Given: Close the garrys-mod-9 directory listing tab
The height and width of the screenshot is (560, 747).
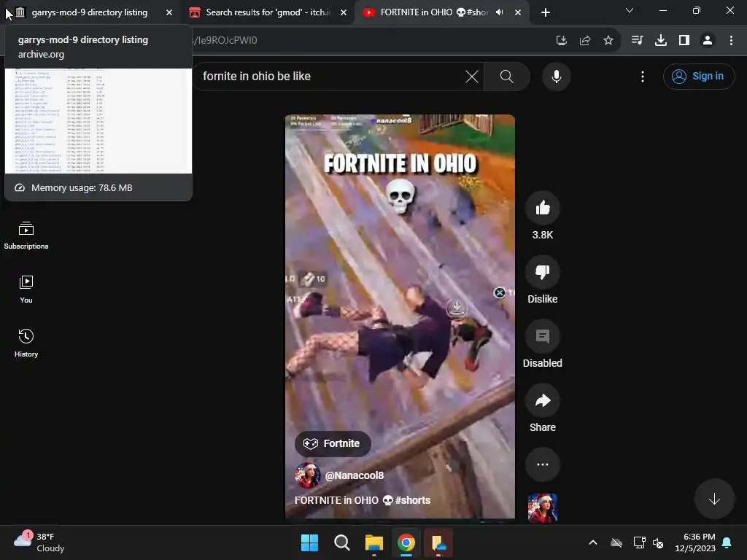Looking at the screenshot, I should [169, 13].
